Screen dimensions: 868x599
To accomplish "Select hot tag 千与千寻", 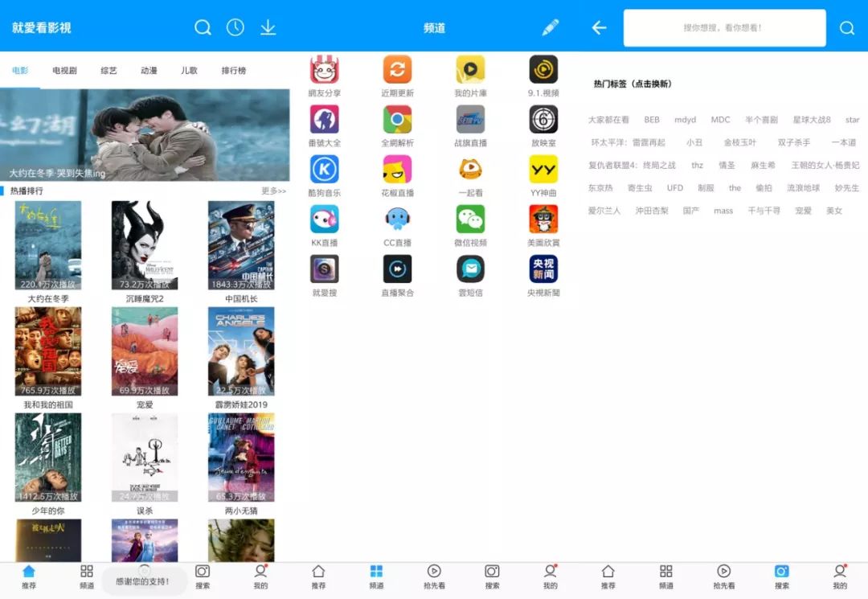I will (764, 211).
